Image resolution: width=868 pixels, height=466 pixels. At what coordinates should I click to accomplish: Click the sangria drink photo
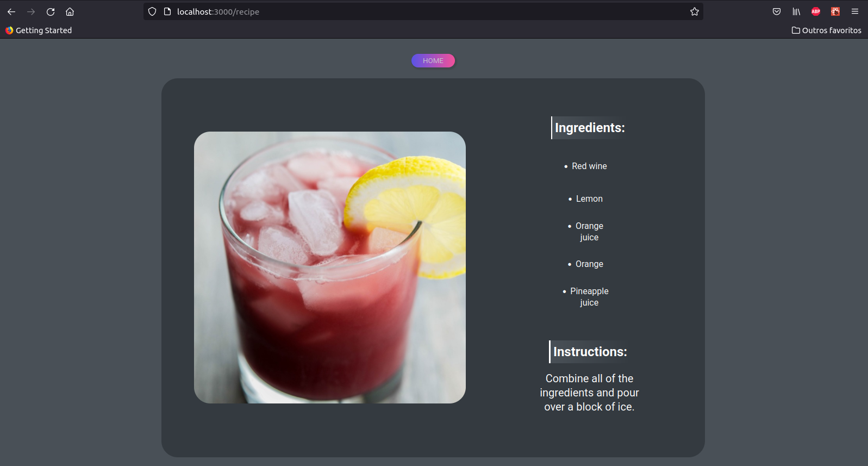pos(330,268)
